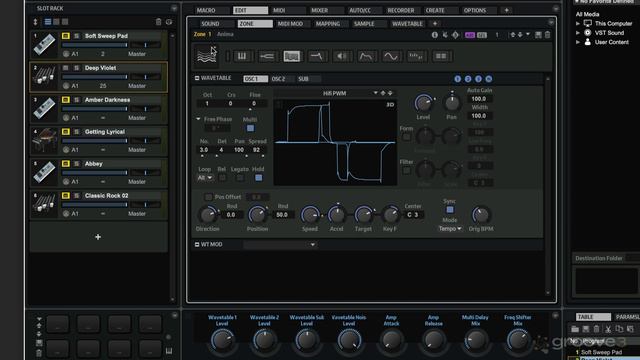This screenshot has width=640, height=360.
Task: Show the modulation matrix section icon
Action: (x=441, y=56)
